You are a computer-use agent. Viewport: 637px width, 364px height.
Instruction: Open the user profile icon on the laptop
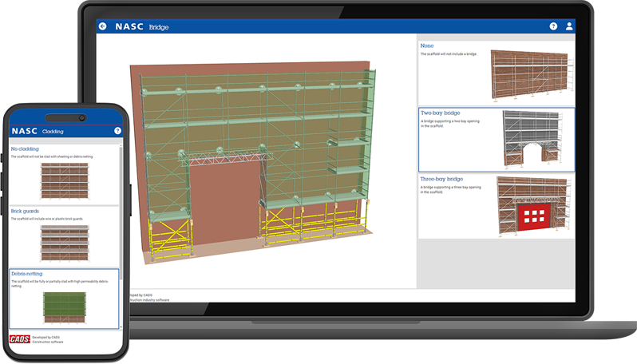[x=569, y=26]
